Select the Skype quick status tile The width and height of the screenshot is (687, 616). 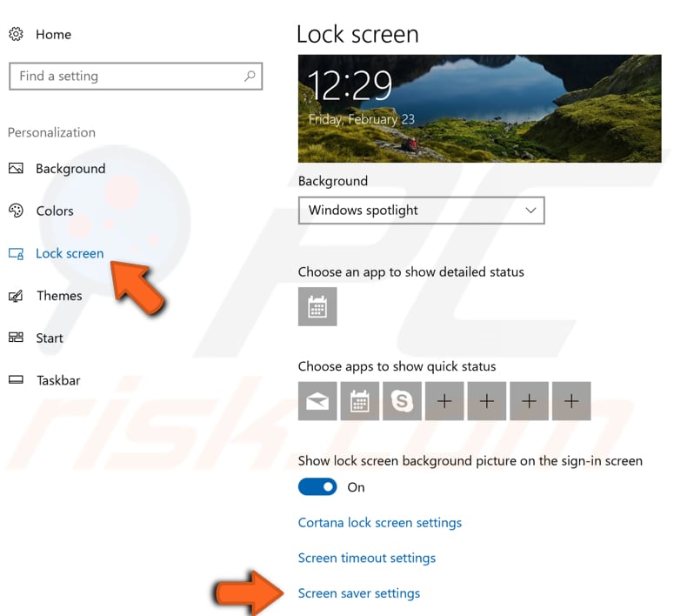tap(402, 401)
